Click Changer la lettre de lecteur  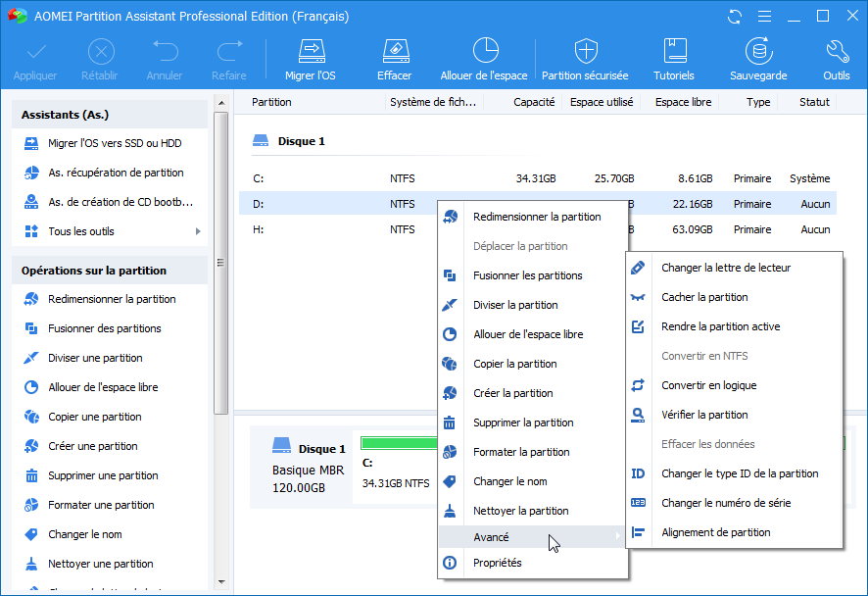pyautogui.click(x=726, y=268)
